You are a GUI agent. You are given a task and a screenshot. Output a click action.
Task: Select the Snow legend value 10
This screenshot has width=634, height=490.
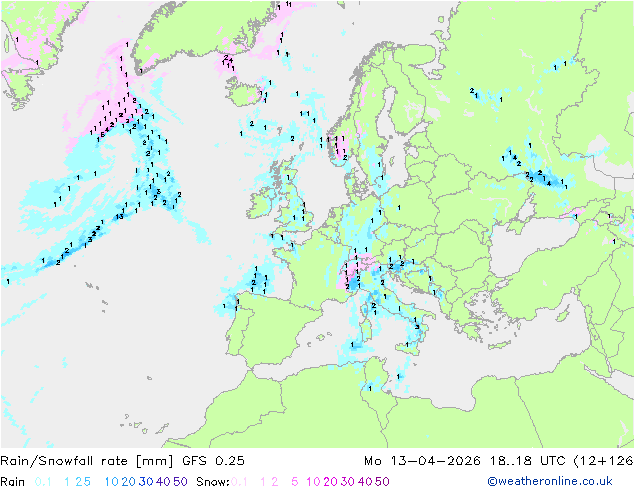point(313,482)
